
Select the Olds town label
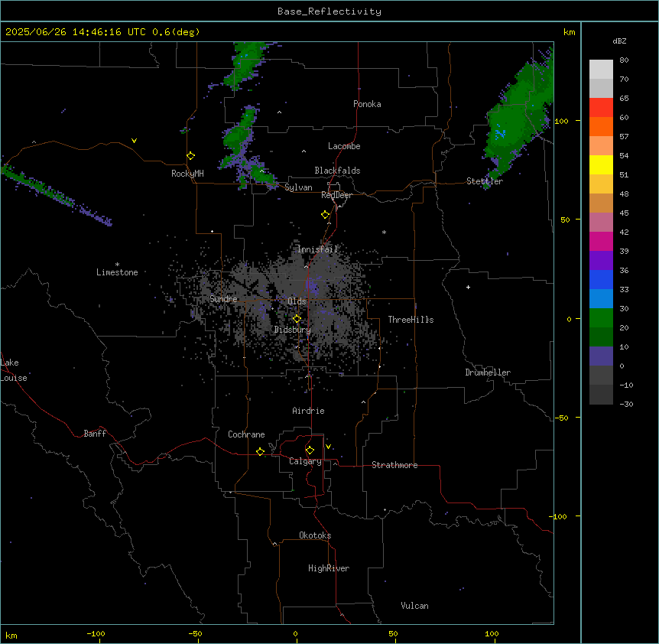click(x=297, y=301)
